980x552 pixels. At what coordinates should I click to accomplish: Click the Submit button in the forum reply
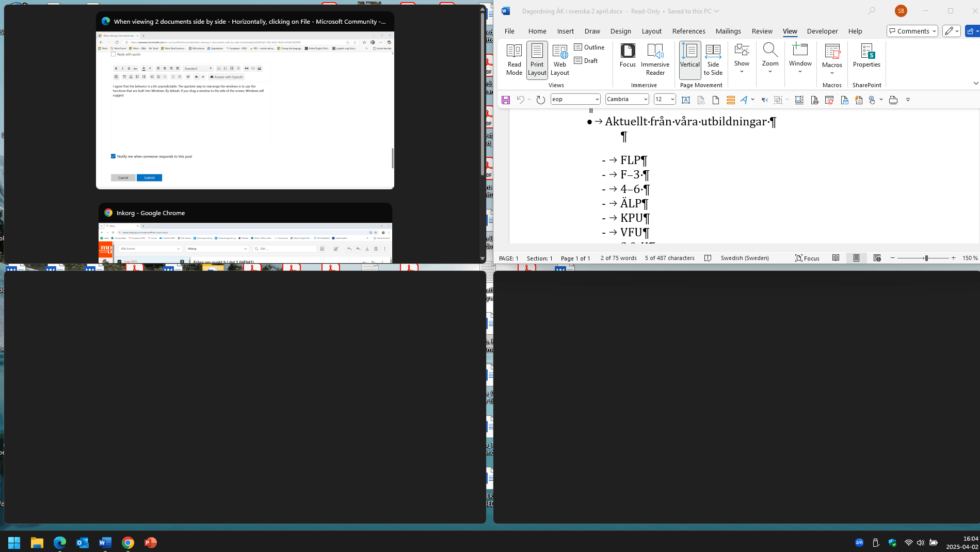(x=149, y=177)
